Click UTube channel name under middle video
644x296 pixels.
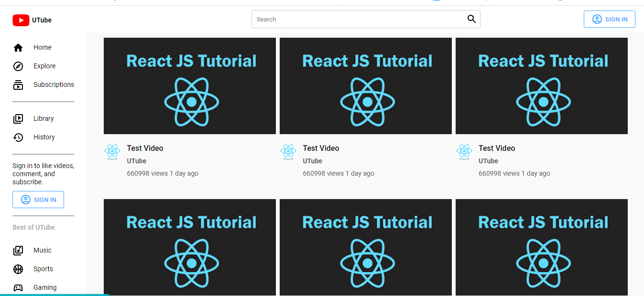point(313,161)
